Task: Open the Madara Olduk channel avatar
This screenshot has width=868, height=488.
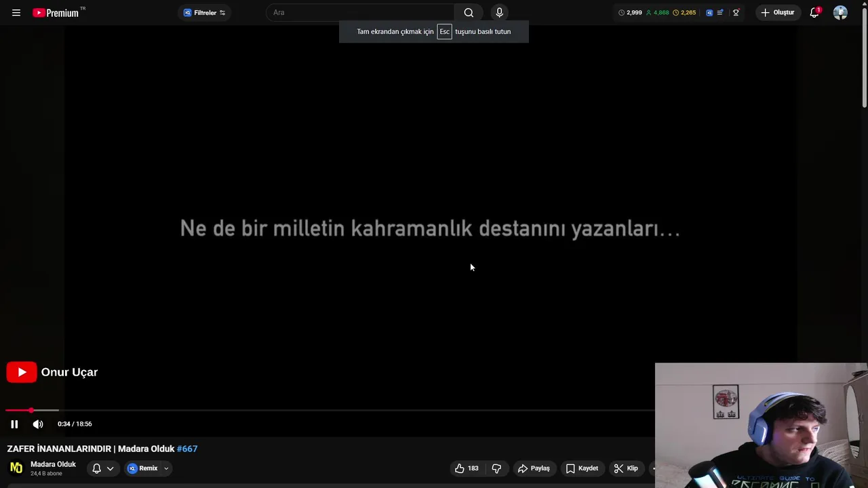Action: [x=16, y=468]
